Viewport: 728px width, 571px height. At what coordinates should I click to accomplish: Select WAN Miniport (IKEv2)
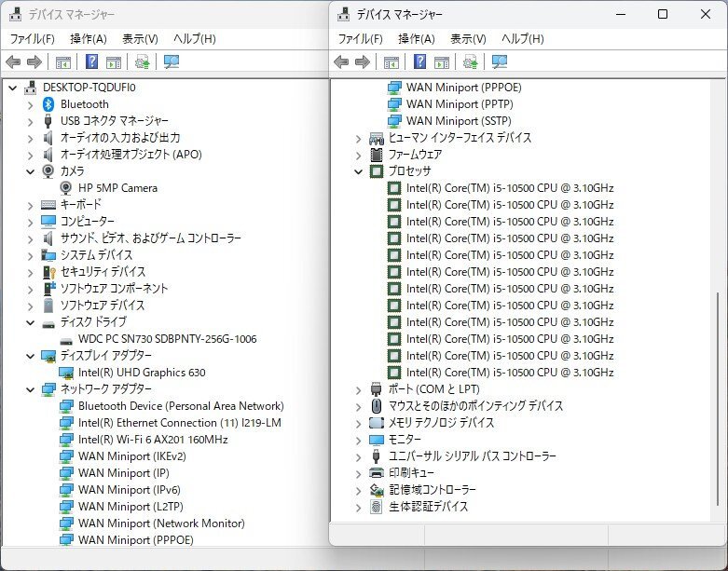tap(132, 456)
